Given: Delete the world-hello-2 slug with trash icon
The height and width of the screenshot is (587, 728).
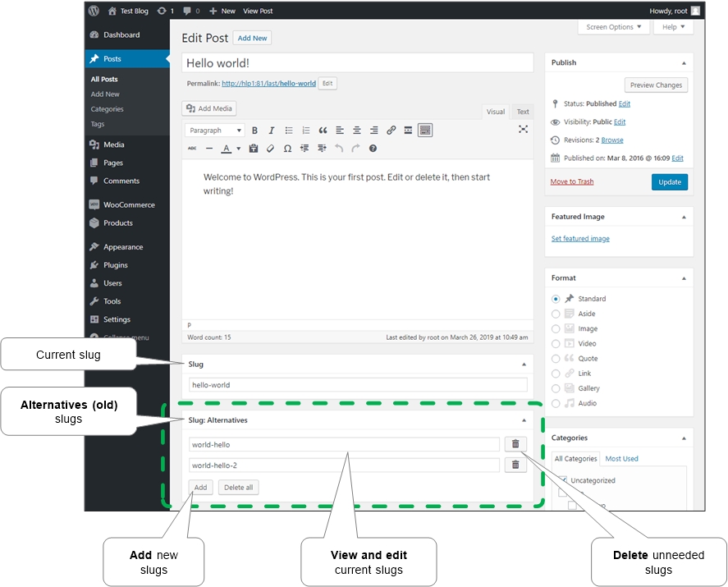Looking at the screenshot, I should click(515, 465).
